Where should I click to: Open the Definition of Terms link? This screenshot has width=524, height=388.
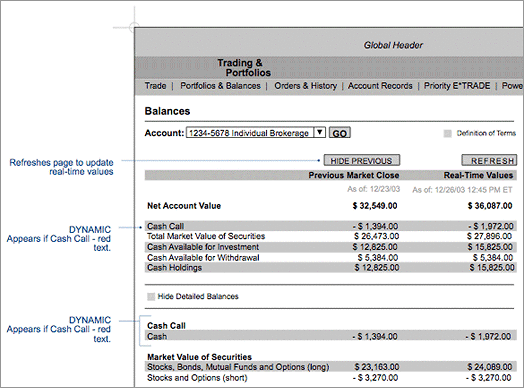pyautogui.click(x=486, y=133)
